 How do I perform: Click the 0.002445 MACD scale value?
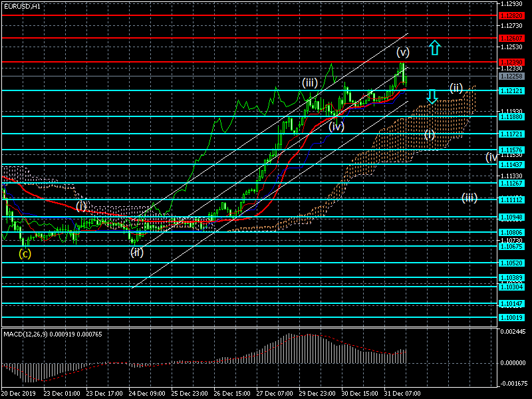pos(513,331)
